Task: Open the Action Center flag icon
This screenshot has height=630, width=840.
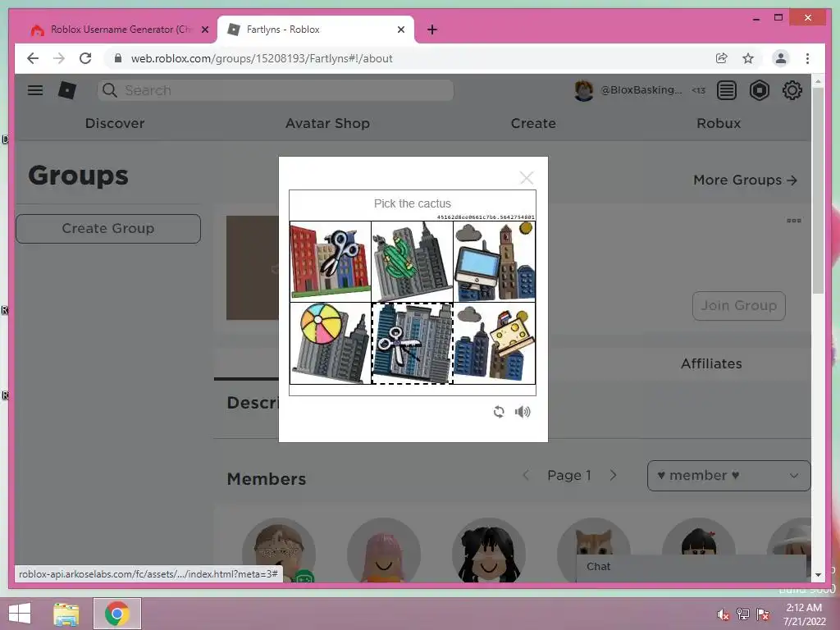Action: tap(763, 614)
